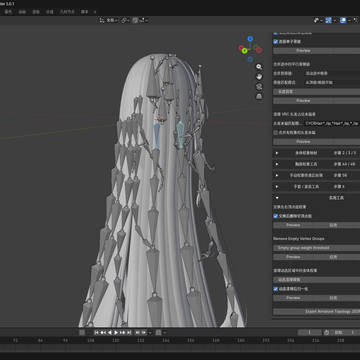The image size is (360, 360).
Task: Switch to the 几何节点 workspace tab
Action: click(x=68, y=12)
